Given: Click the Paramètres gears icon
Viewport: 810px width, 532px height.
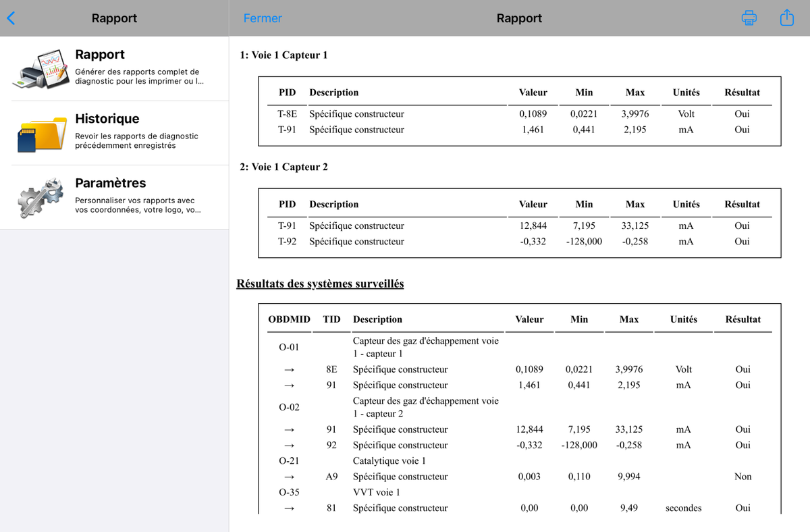Looking at the screenshot, I should [40, 197].
